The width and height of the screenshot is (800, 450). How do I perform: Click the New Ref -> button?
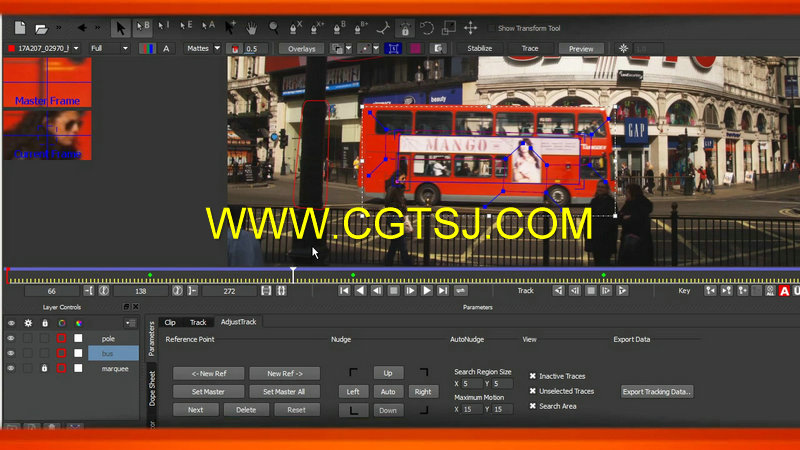pyautogui.click(x=285, y=373)
